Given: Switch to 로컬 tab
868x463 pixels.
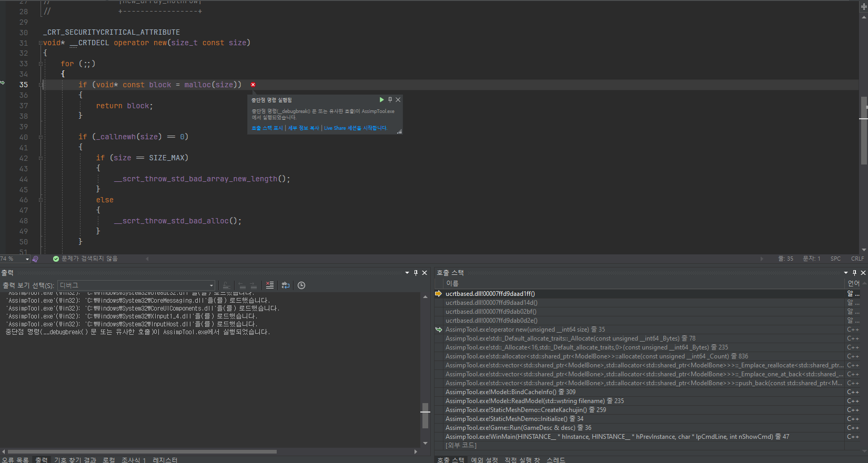Looking at the screenshot, I should coord(109,460).
